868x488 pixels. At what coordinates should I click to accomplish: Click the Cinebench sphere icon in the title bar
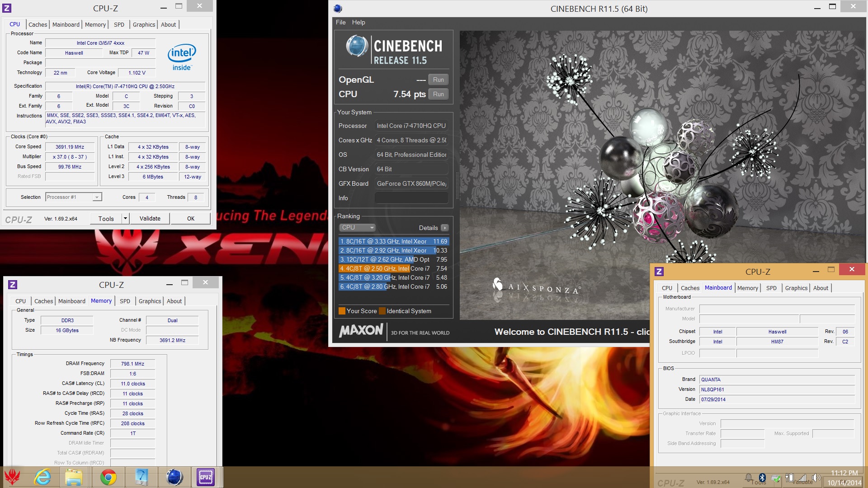[338, 8]
